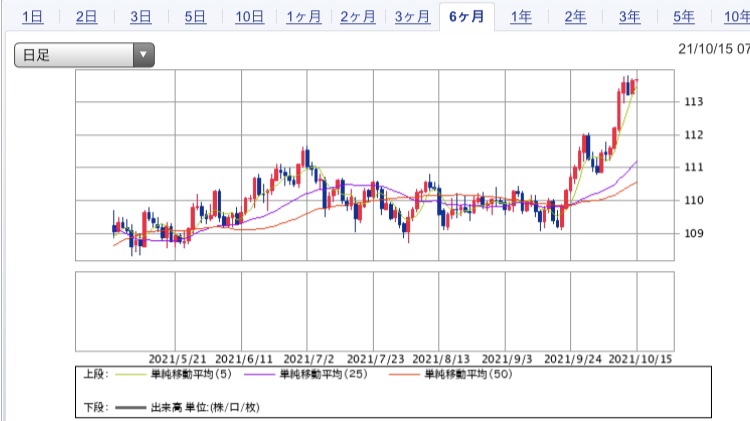Switch to the 3年 chart range
Viewport: 750px width, 421px height.
(629, 17)
